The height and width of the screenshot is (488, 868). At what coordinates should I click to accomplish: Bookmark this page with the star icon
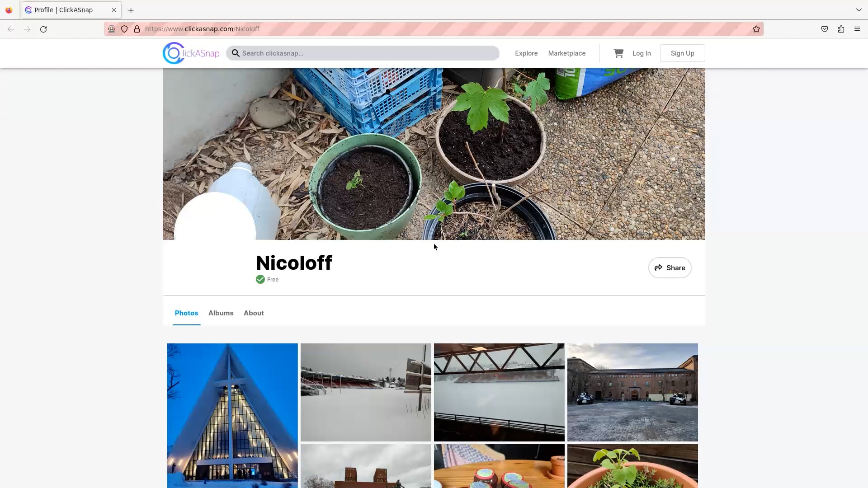point(756,29)
